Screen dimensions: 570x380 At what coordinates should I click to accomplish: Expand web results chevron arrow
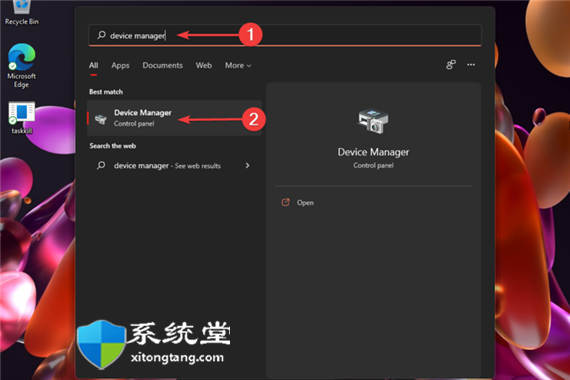pos(248,165)
